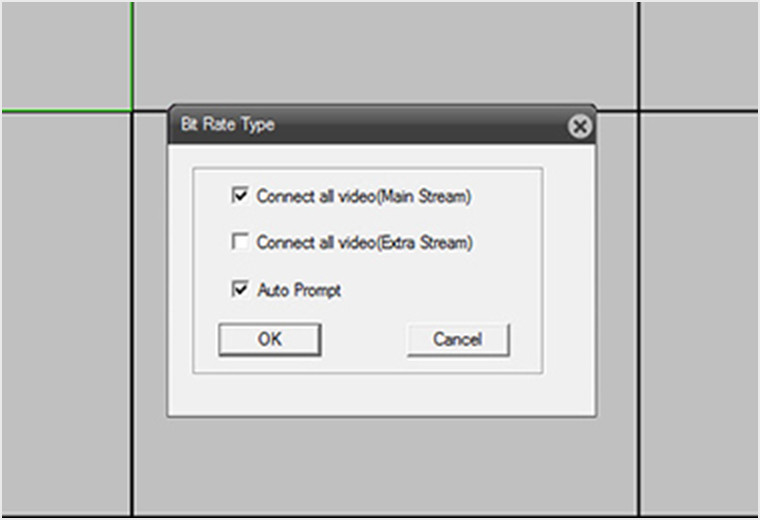Image resolution: width=760 pixels, height=520 pixels.
Task: Confirm the dialog with OK
Action: pos(269,339)
